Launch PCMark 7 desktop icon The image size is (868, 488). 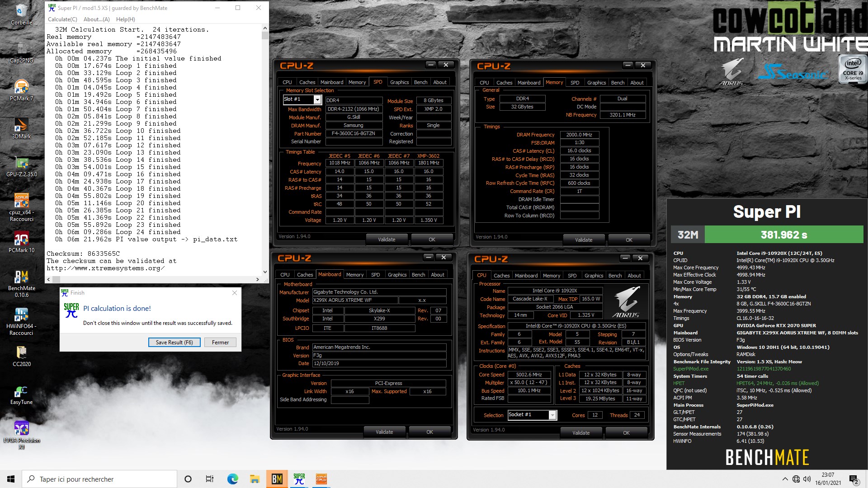[x=21, y=90]
